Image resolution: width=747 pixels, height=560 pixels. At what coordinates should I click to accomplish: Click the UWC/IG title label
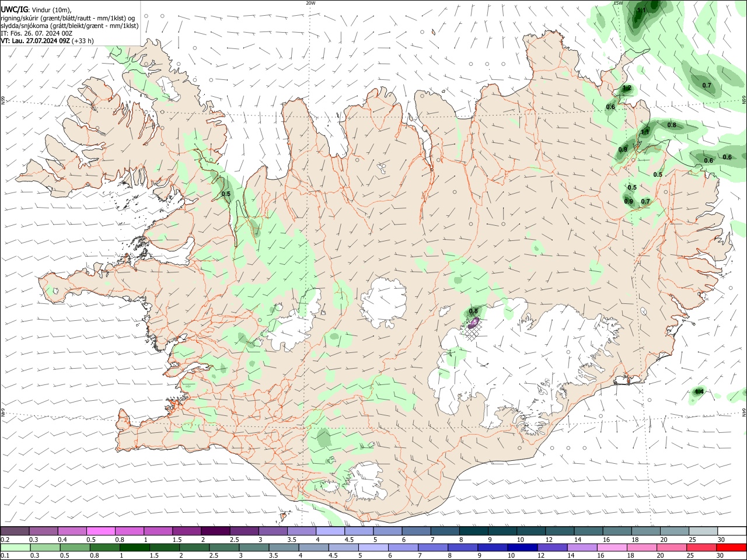point(14,10)
